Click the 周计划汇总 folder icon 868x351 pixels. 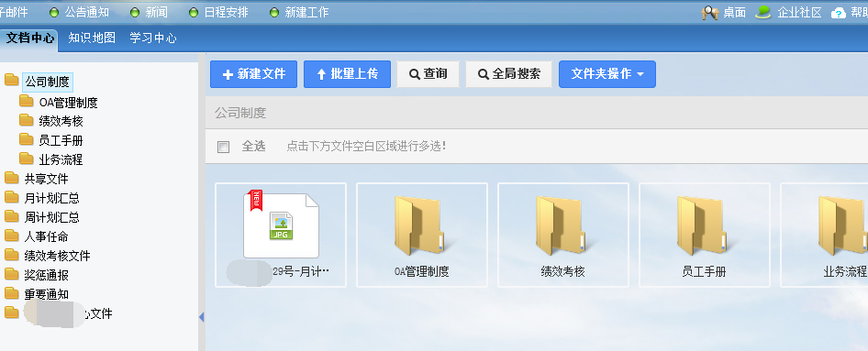[x=12, y=216]
